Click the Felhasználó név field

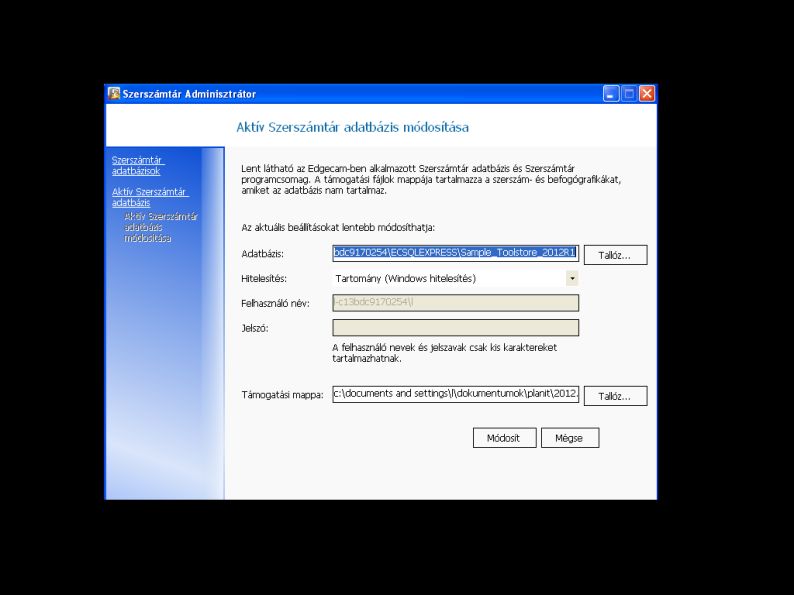click(x=455, y=302)
